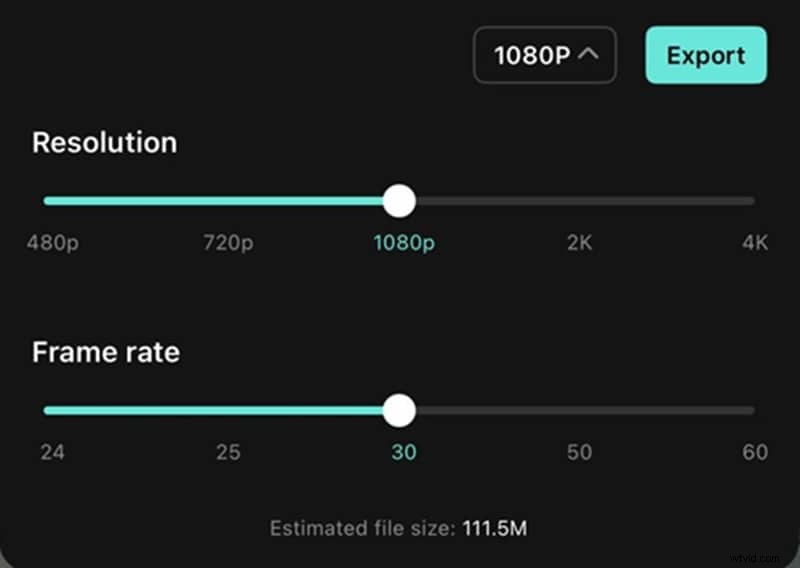Screen dimensions: 800x568
Task: Open the 1080P resolution dropdown
Action: pos(544,55)
